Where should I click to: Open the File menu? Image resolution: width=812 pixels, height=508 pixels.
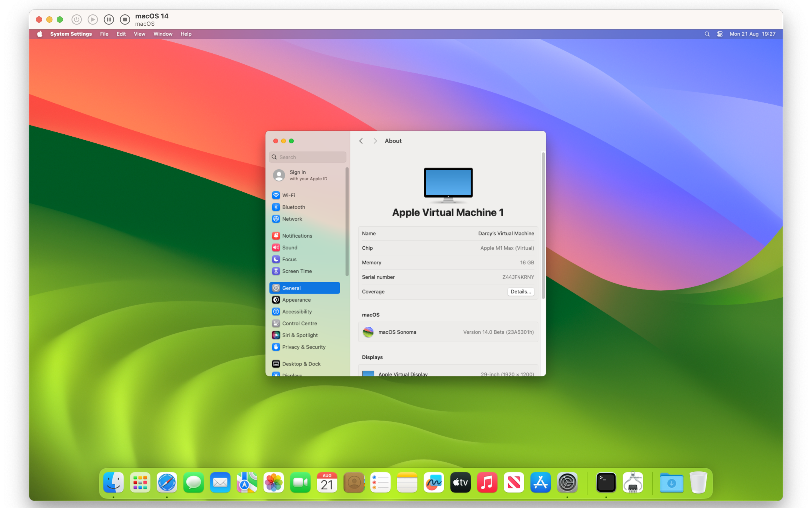(104, 34)
